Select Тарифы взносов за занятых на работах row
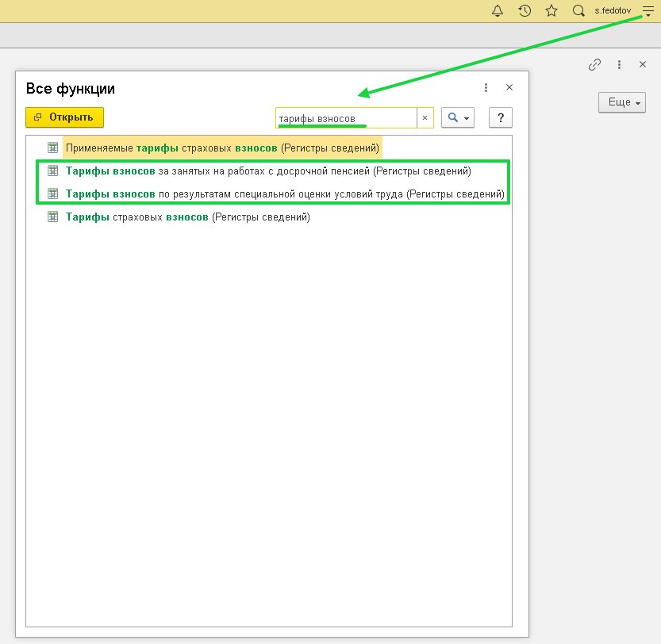The width and height of the screenshot is (661, 644). coord(268,171)
